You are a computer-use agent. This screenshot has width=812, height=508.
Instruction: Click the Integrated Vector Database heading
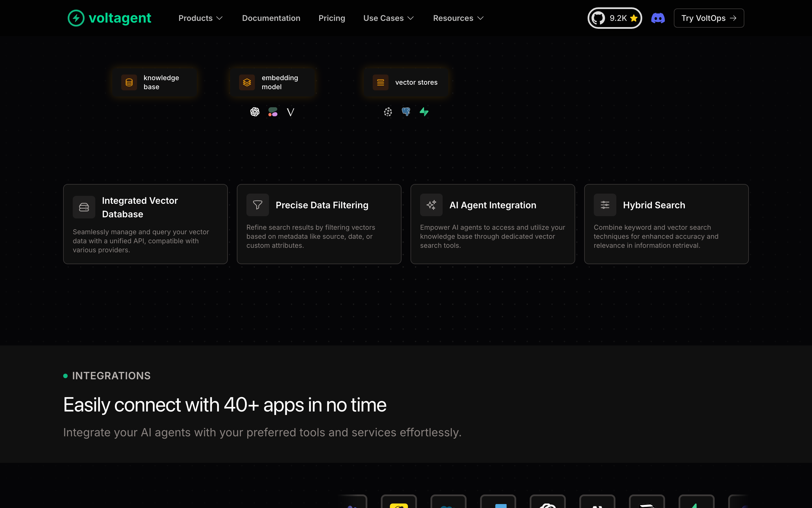(140, 207)
